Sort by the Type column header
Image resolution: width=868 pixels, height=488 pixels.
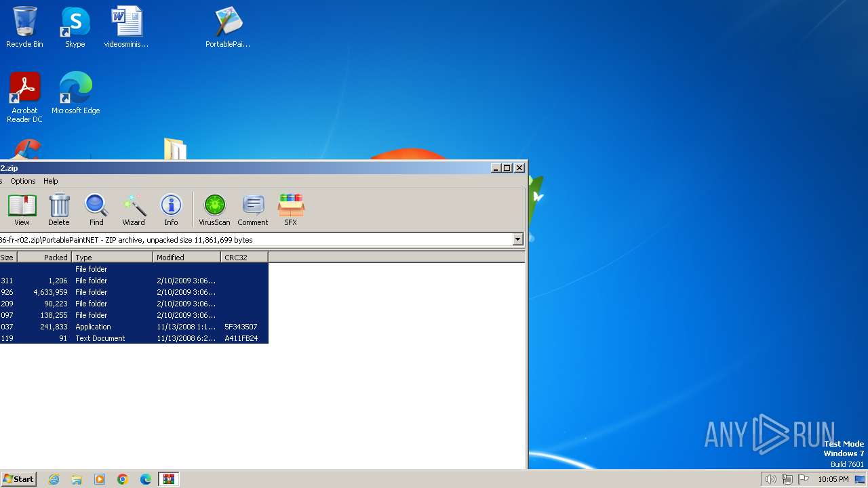pyautogui.click(x=112, y=258)
